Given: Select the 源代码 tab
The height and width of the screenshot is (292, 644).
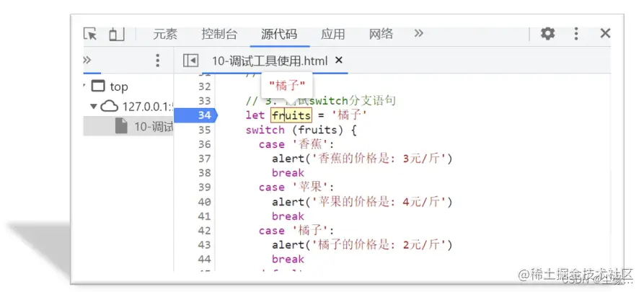Looking at the screenshot, I should (x=279, y=34).
